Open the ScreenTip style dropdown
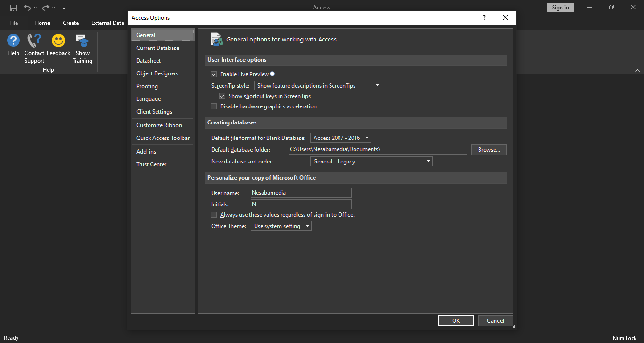644x343 pixels. [317, 86]
